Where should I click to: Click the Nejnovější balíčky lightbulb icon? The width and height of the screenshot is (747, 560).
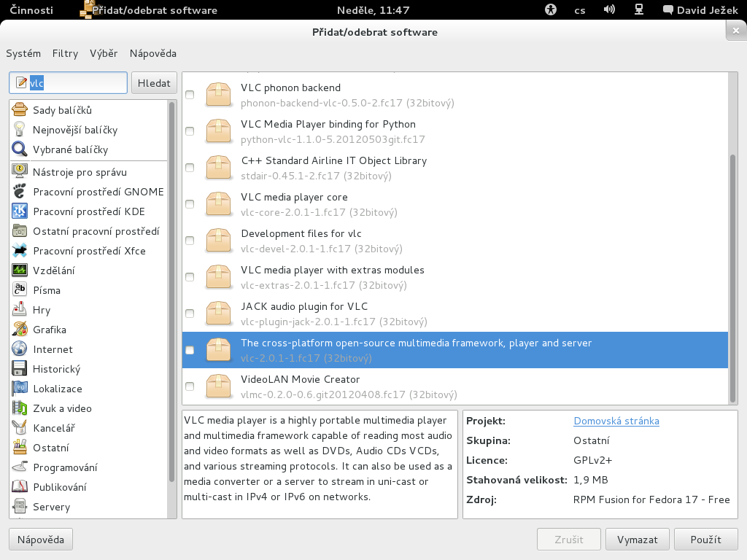pyautogui.click(x=20, y=130)
